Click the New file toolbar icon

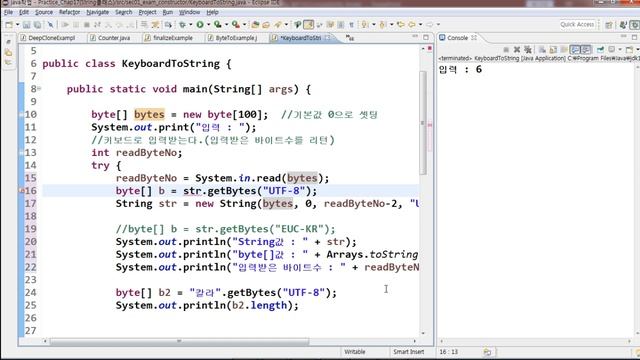pos(9,24)
